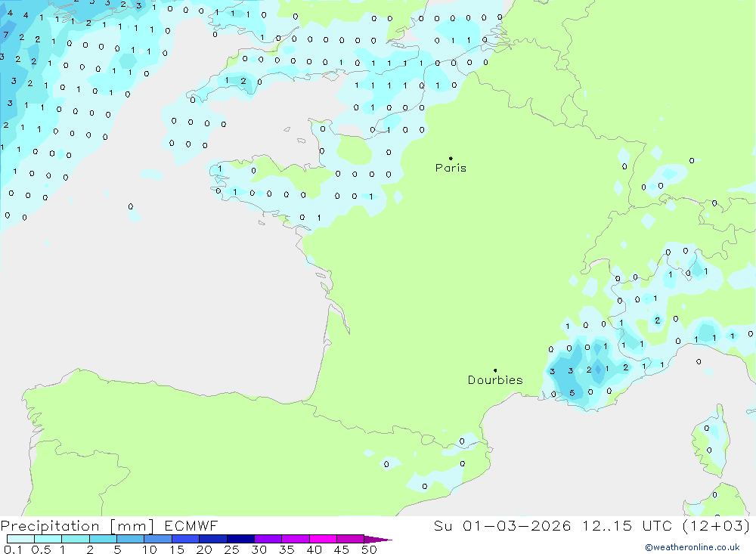Select the 2–5 mm legend color swatch
This screenshot has height=554, width=756.
point(103,539)
